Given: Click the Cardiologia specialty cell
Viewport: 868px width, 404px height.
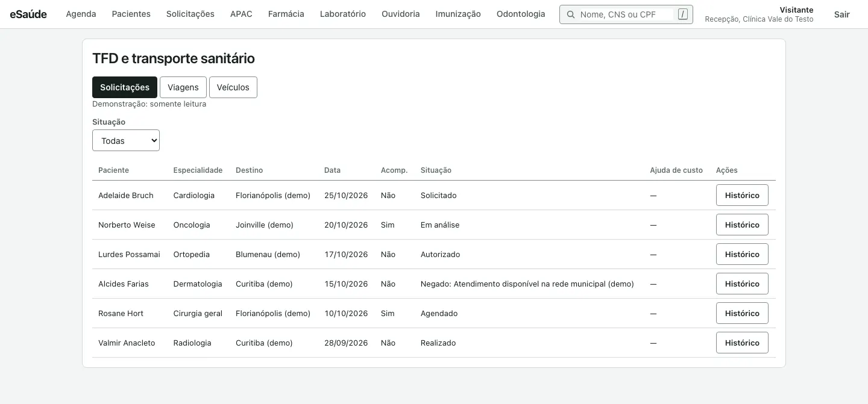Looking at the screenshot, I should click(x=193, y=195).
